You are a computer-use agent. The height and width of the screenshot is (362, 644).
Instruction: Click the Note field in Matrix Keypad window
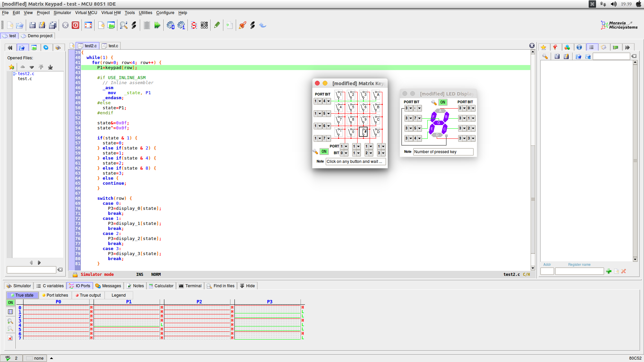pyautogui.click(x=356, y=162)
